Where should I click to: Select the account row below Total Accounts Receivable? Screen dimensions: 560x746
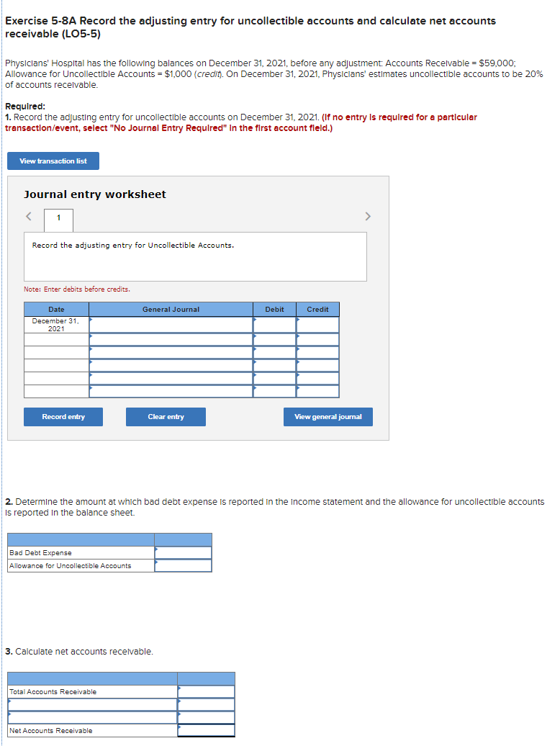tap(93, 705)
